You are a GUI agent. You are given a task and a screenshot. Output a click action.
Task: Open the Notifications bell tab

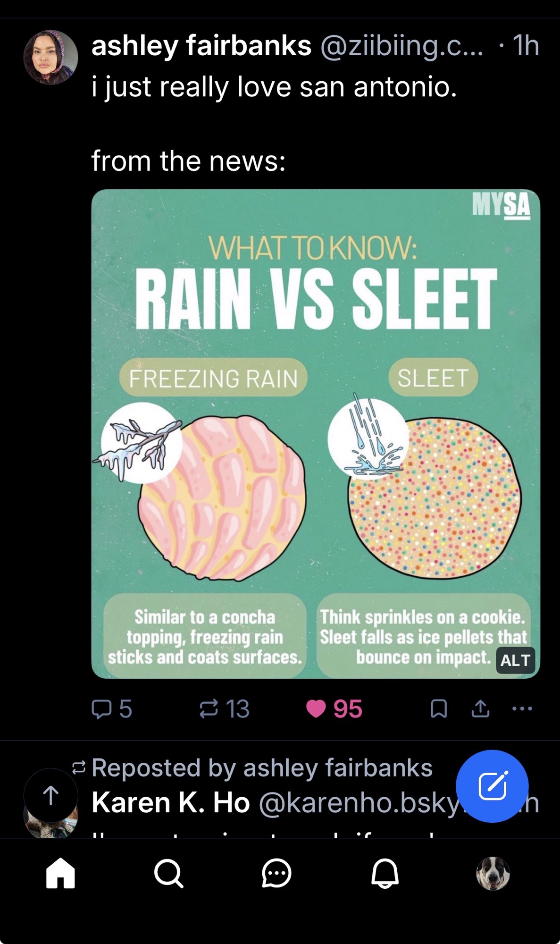point(385,873)
